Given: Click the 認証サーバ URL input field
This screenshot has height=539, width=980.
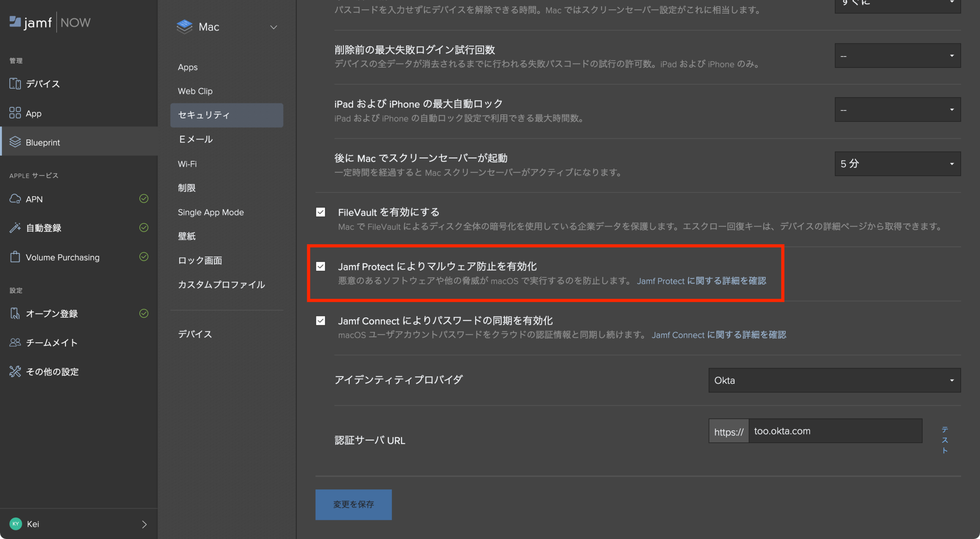Looking at the screenshot, I should point(835,431).
